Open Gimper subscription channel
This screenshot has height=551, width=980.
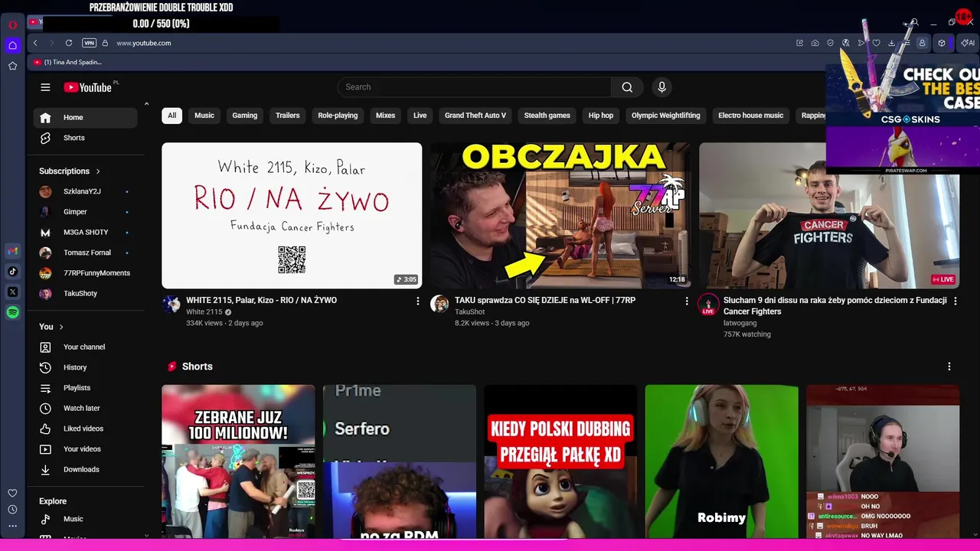click(x=85, y=212)
